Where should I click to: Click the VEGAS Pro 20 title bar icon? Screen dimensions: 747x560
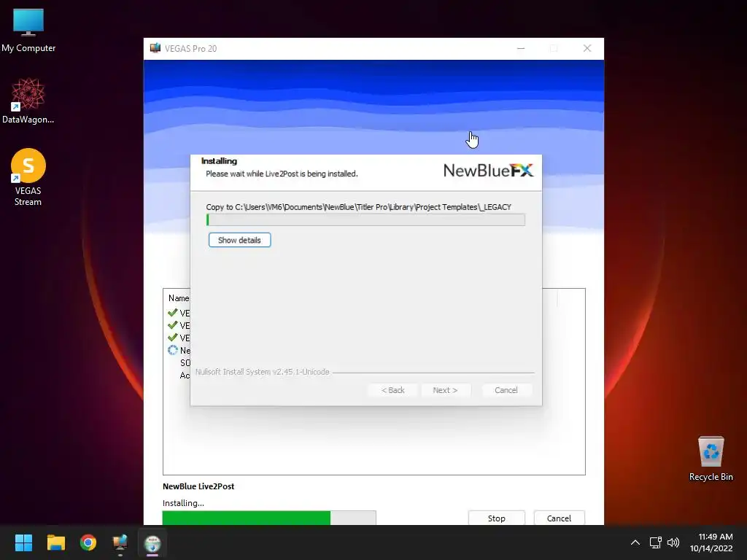155,48
